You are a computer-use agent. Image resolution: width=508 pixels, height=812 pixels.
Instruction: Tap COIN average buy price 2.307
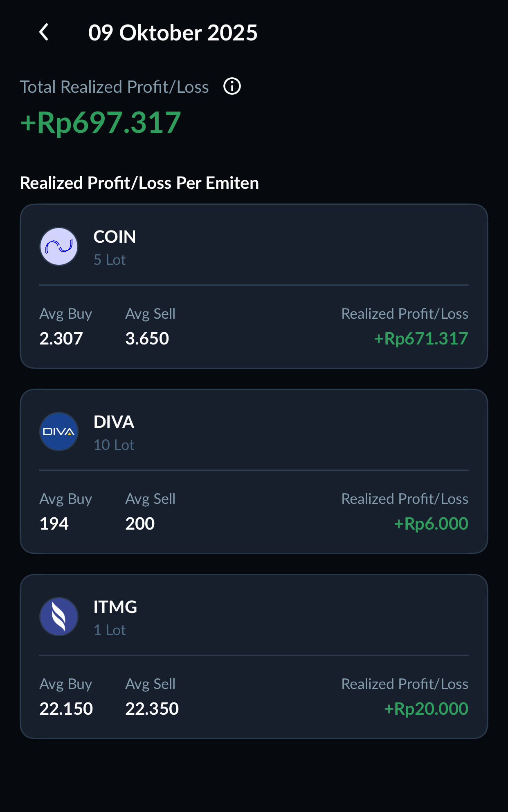point(61,339)
